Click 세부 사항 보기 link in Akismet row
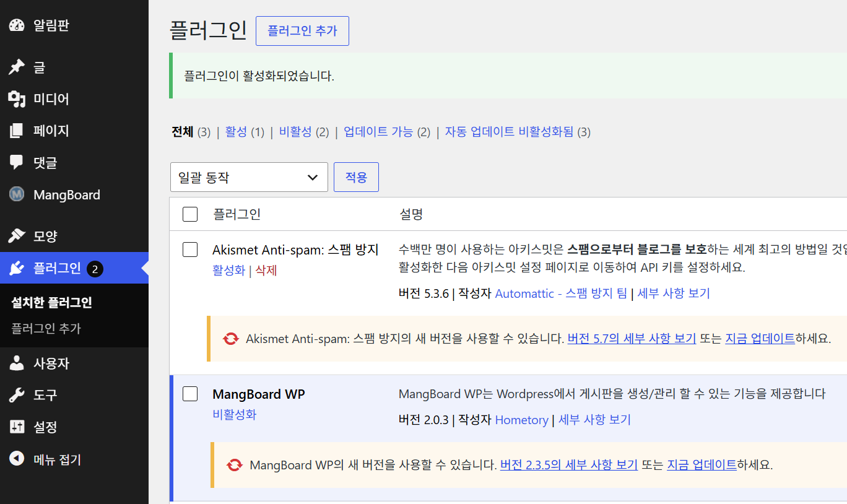The image size is (847, 504). tap(674, 293)
